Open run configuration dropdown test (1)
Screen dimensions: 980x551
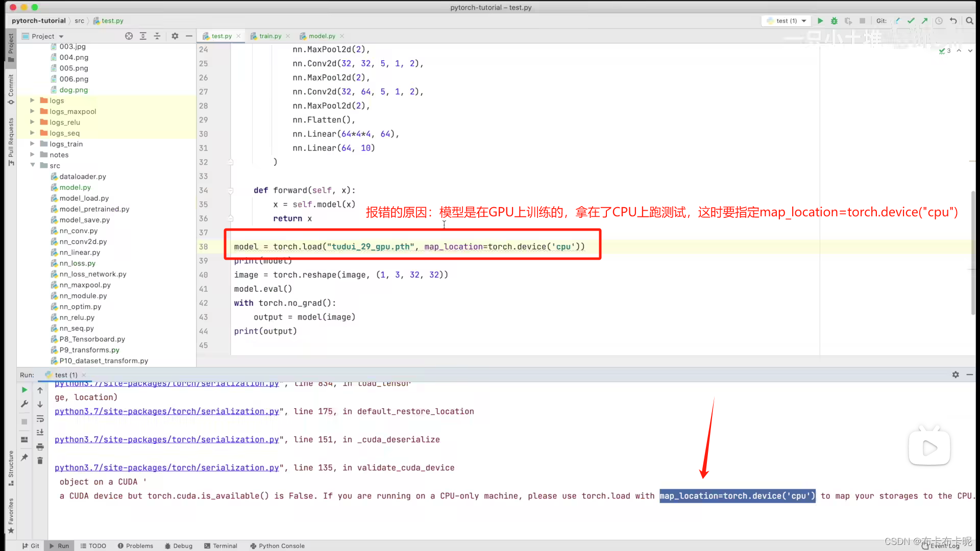[x=787, y=21]
